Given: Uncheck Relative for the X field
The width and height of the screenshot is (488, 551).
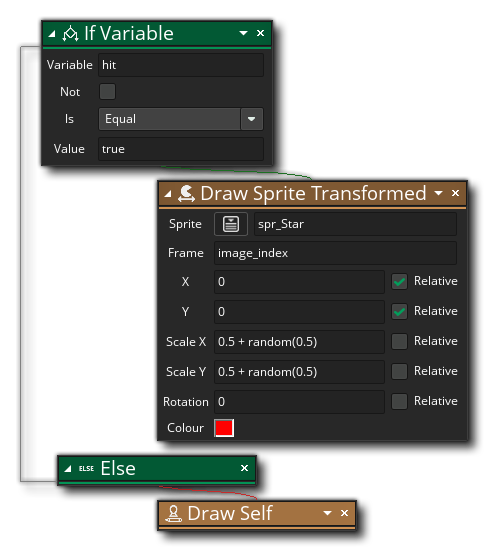Looking at the screenshot, I should coord(399,281).
